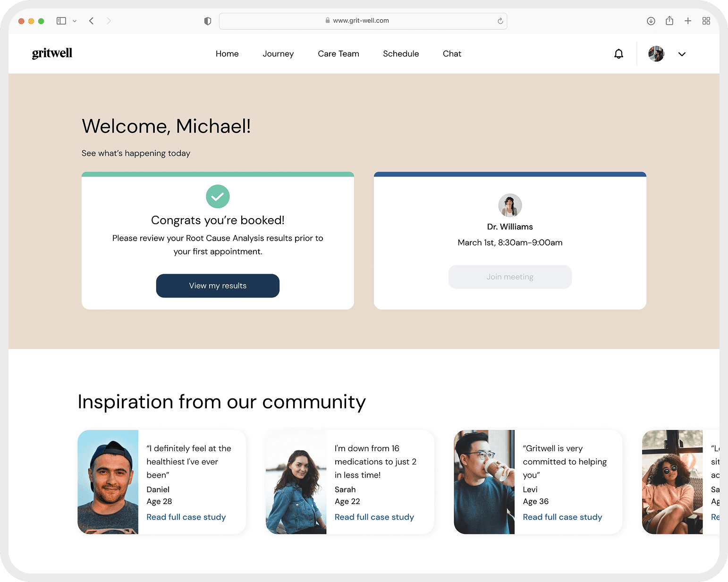Open Dr. Williams' profile picture
This screenshot has width=728, height=582.
(510, 205)
